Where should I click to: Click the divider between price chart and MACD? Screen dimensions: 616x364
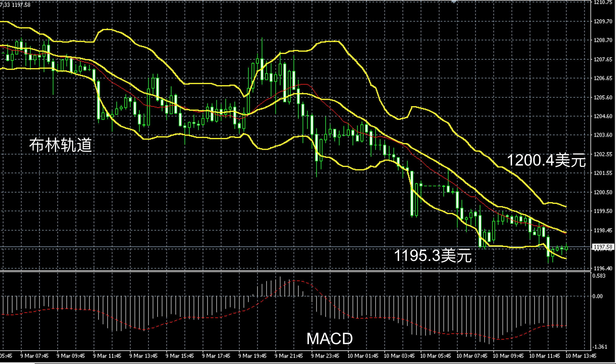tap(284, 271)
